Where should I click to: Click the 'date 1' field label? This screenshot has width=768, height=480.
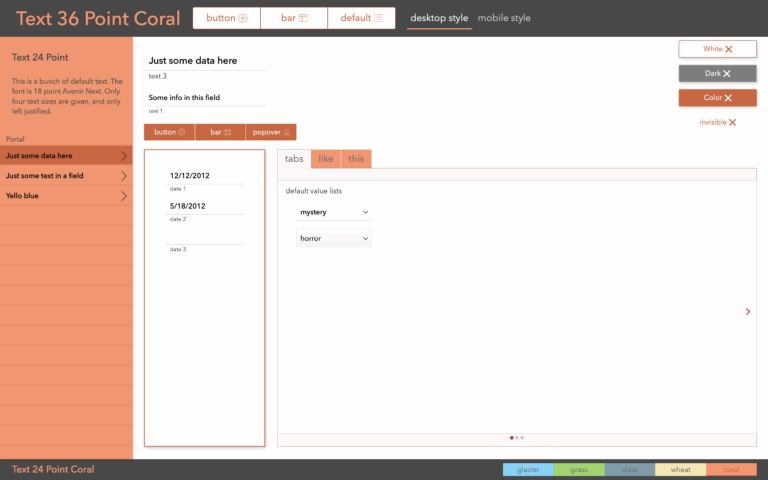[178, 189]
